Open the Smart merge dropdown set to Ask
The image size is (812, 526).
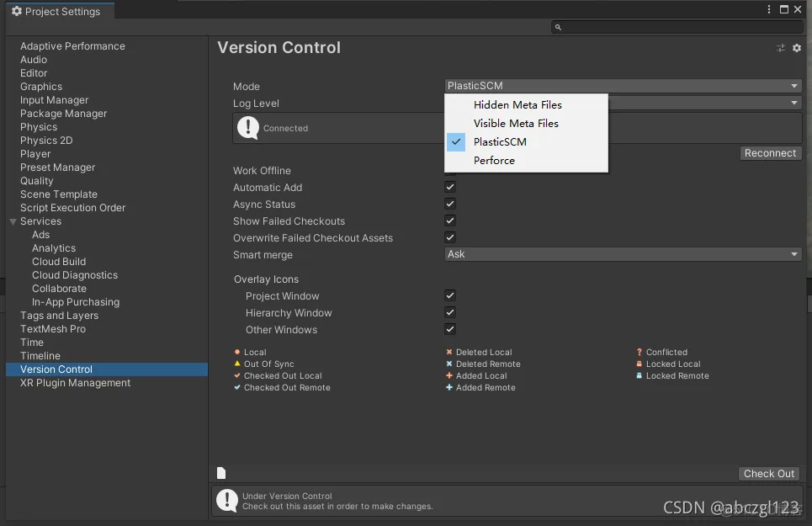(x=623, y=254)
